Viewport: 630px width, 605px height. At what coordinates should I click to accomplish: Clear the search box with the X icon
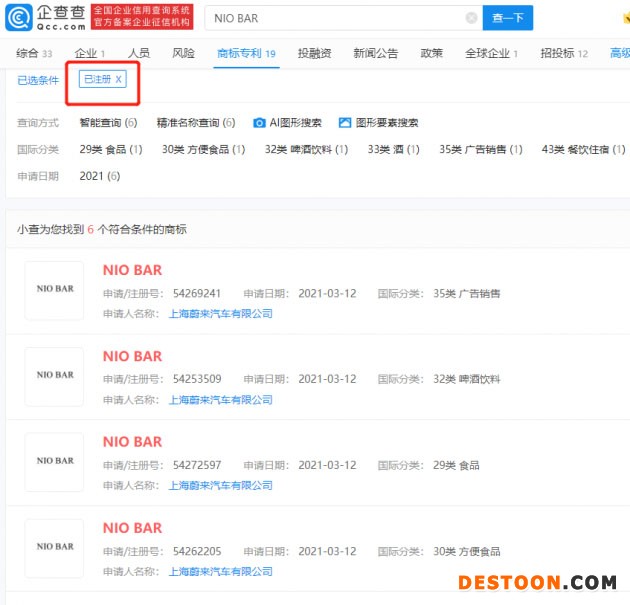(x=471, y=18)
